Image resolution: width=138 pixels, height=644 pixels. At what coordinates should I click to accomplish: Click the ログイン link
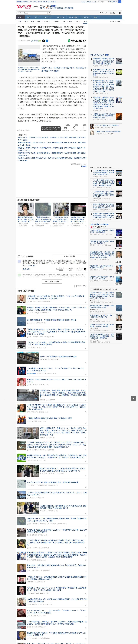(42, 8)
